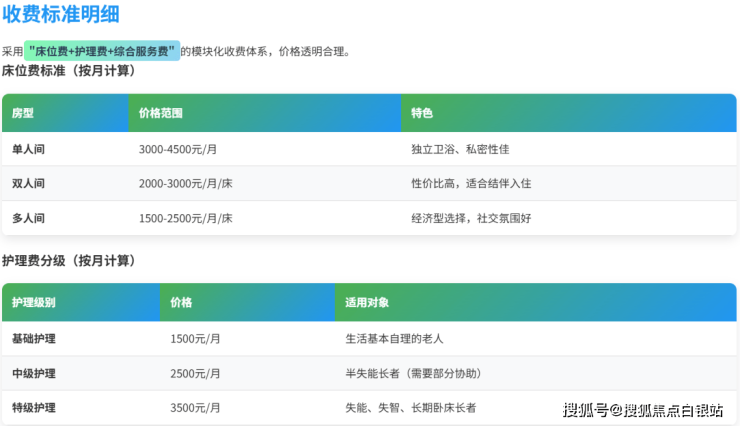Select the 护理级别 column header

pos(34,302)
